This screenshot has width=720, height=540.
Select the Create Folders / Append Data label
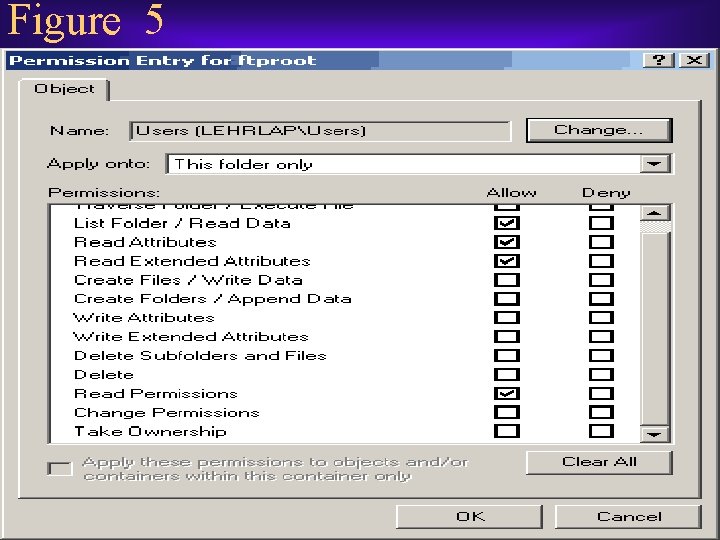[x=213, y=299]
